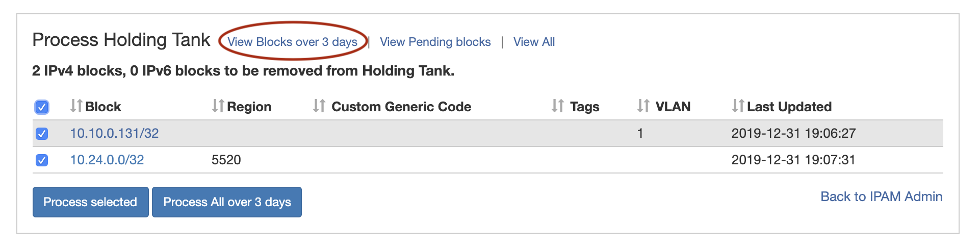Click the Custom Generic Code header text
The height and width of the screenshot is (247, 980).
pos(401,107)
